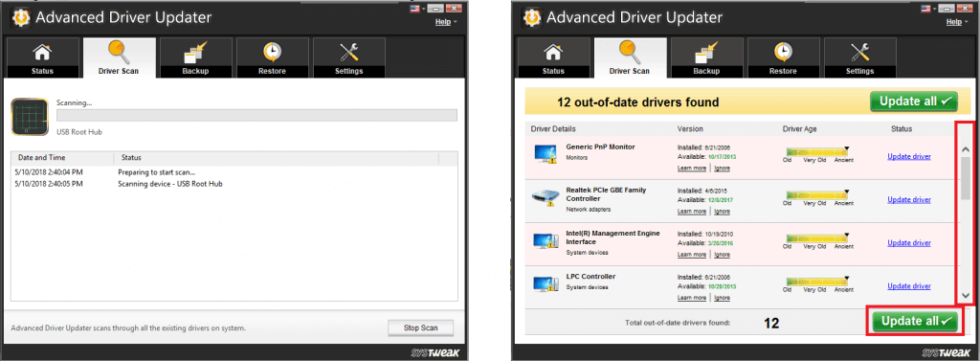Screen dimensions: 980x361
Task: Click Realtek PCIe GBE network adapter icon
Action: tap(546, 197)
